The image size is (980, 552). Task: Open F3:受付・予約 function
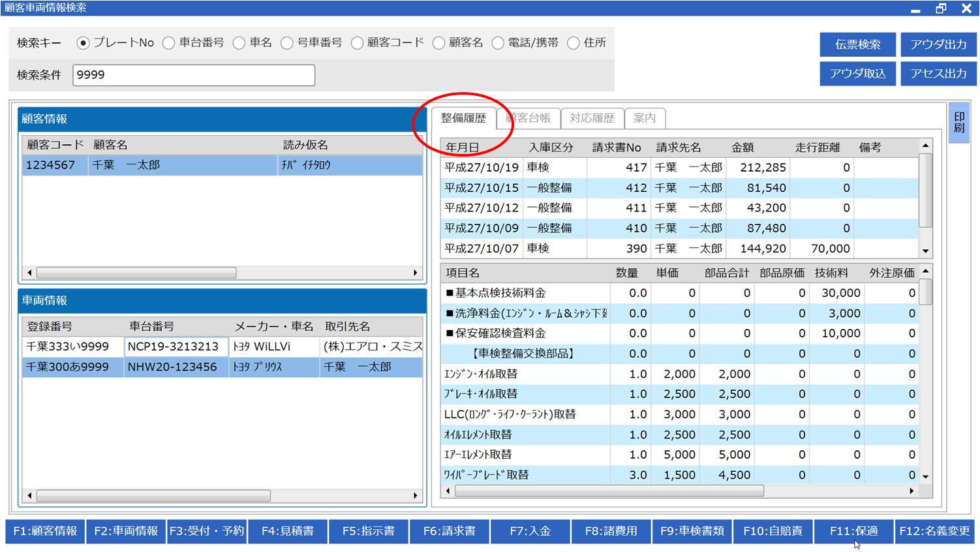pyautogui.click(x=207, y=531)
